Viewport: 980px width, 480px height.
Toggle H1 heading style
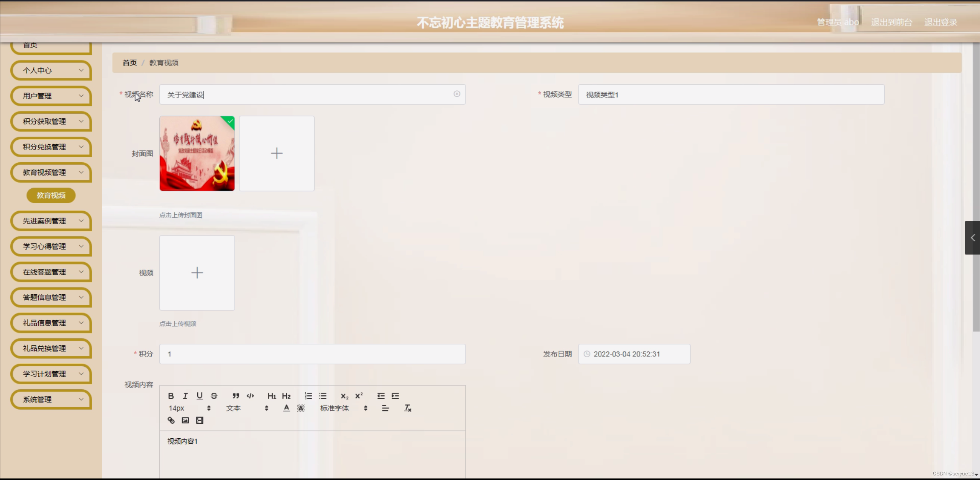272,396
